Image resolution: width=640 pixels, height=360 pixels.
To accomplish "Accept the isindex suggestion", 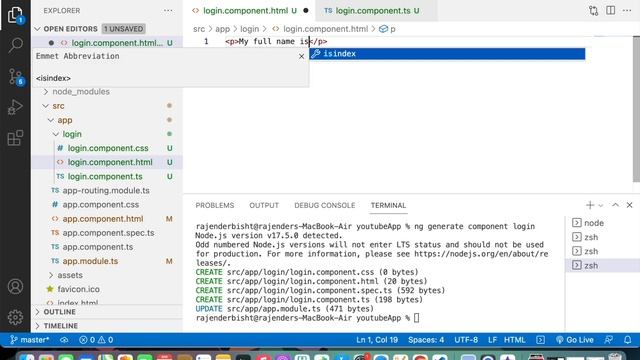I will 447,54.
